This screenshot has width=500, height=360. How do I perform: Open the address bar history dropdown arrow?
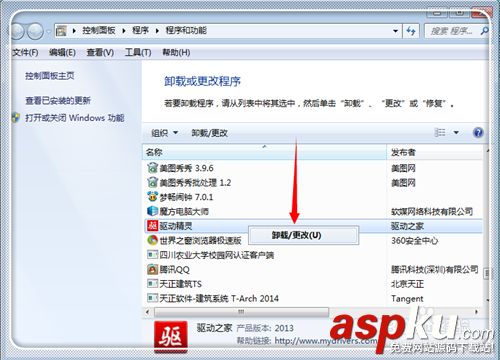[x=395, y=31]
